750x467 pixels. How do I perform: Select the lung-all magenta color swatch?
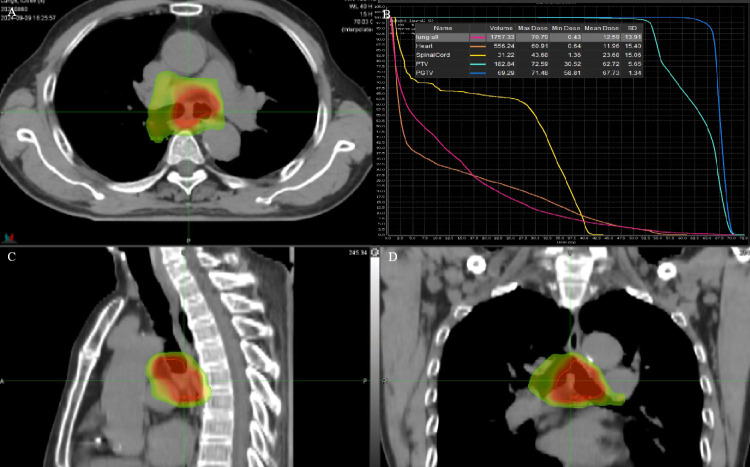pyautogui.click(x=477, y=37)
